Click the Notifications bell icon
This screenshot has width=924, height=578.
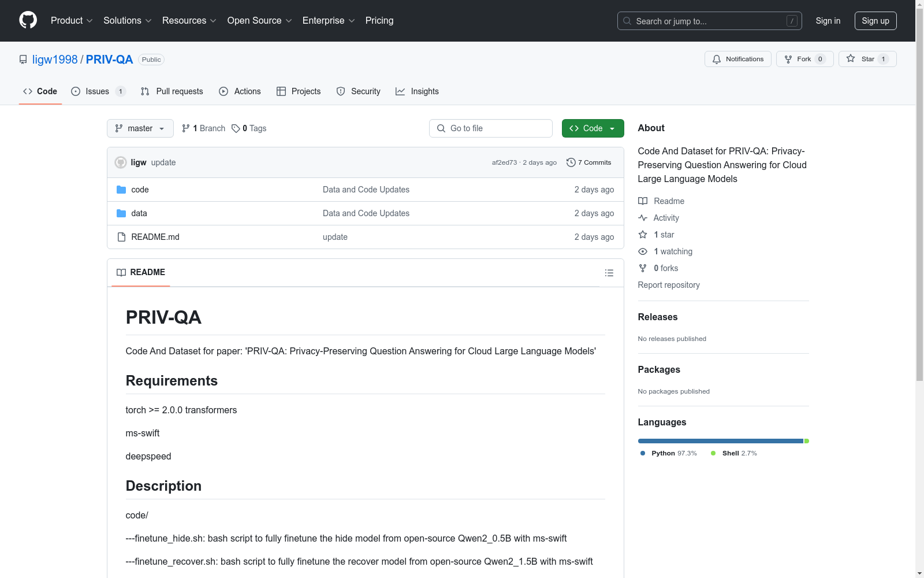(x=717, y=59)
